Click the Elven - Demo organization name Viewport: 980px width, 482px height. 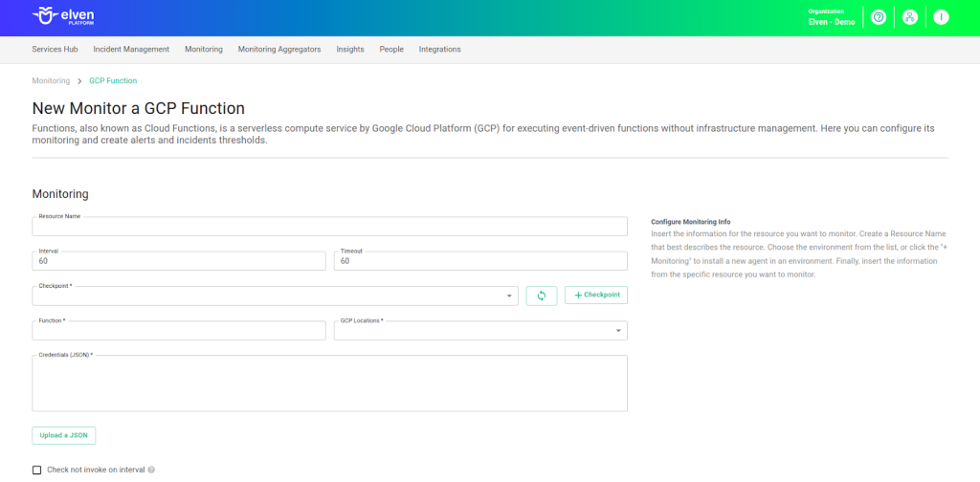click(x=832, y=22)
